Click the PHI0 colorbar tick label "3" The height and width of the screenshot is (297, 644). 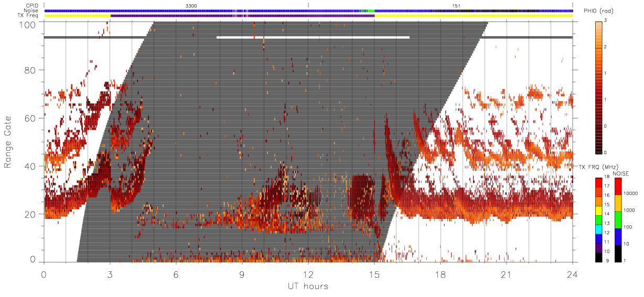point(606,21)
